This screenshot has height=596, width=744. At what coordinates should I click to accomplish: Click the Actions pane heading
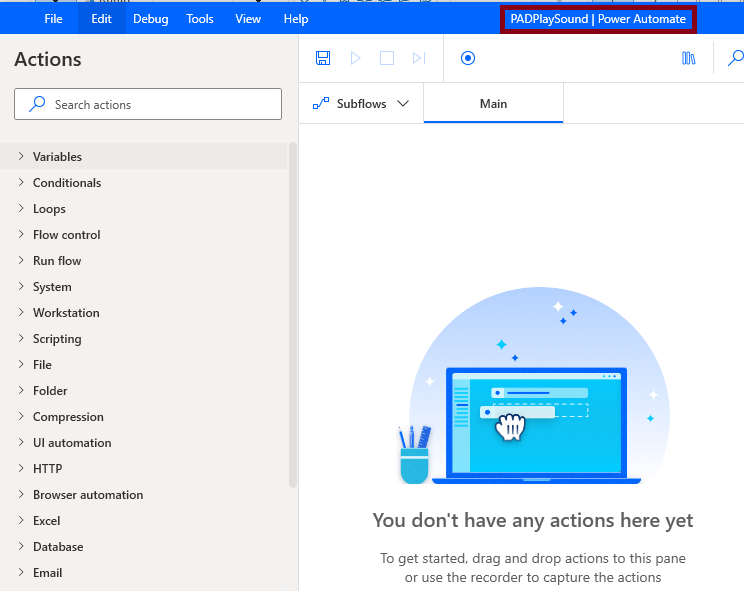(x=48, y=59)
